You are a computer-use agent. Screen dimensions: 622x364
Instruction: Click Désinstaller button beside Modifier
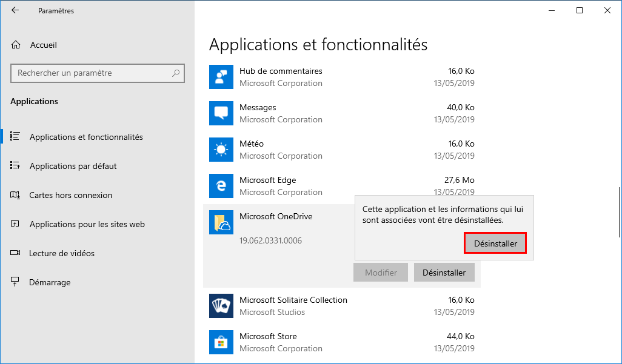pyautogui.click(x=444, y=273)
